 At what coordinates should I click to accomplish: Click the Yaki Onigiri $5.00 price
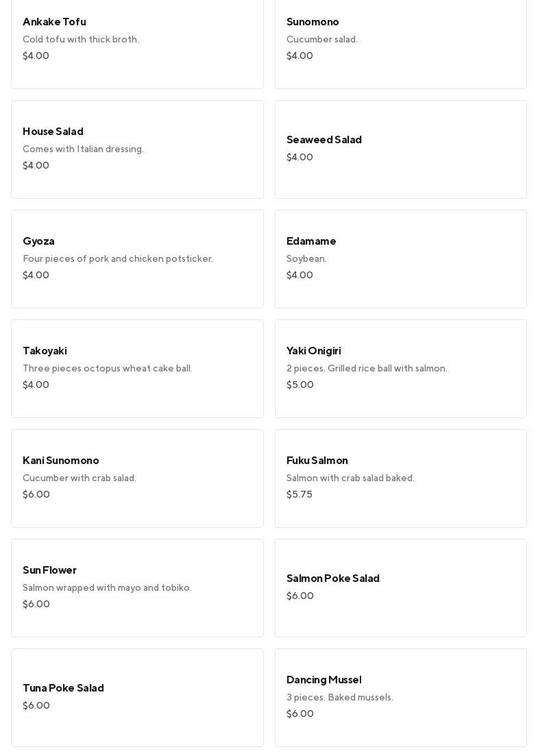coord(300,385)
